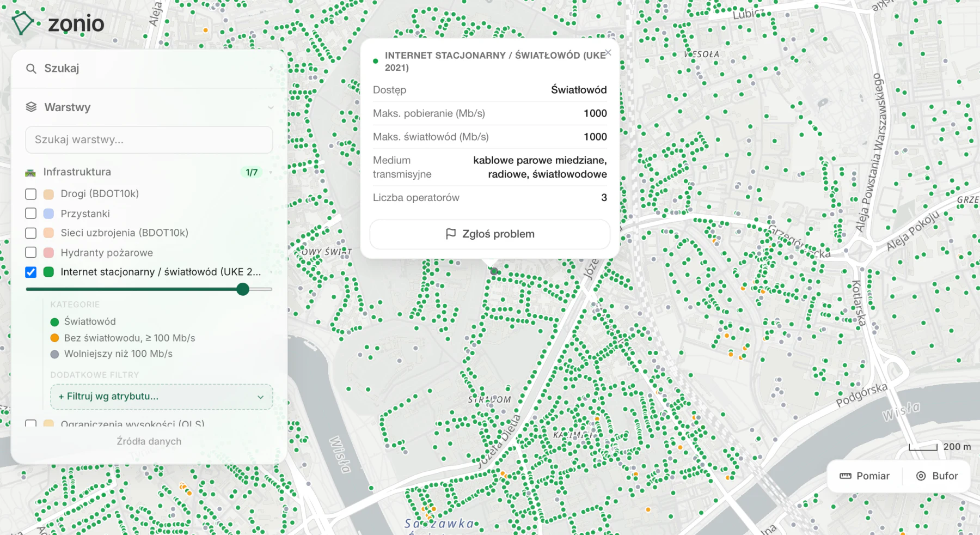Click the Drogi (BDOT10k) color swatch
Screen dimensions: 980x535
coord(48,194)
